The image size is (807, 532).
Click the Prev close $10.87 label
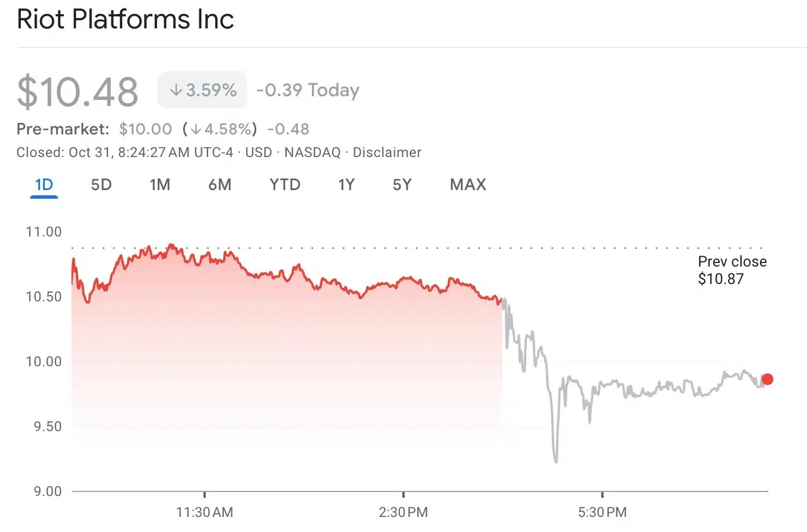(732, 270)
